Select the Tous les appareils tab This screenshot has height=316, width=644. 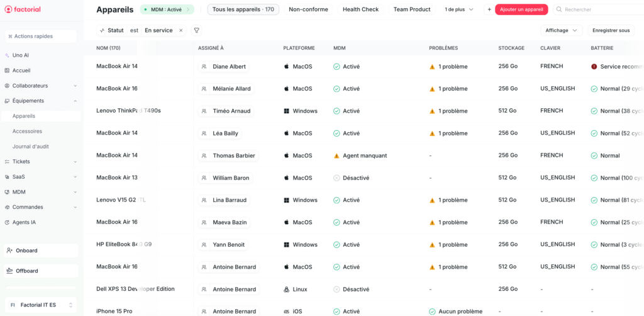(243, 9)
